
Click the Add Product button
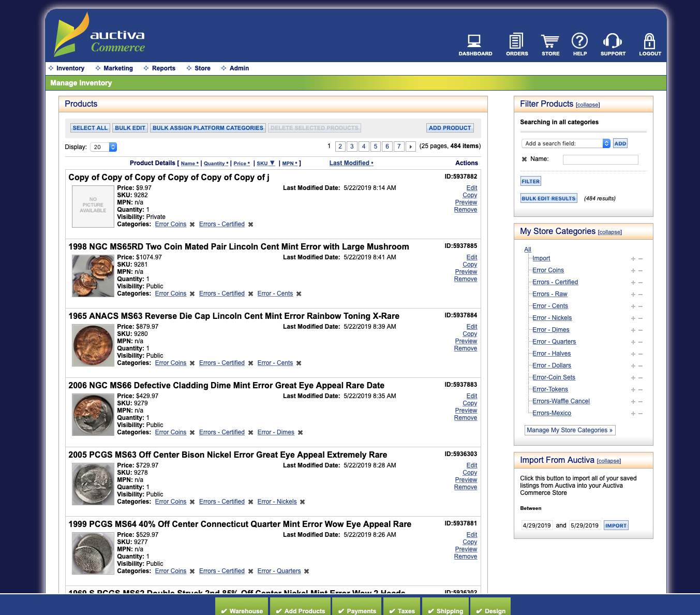click(x=450, y=128)
